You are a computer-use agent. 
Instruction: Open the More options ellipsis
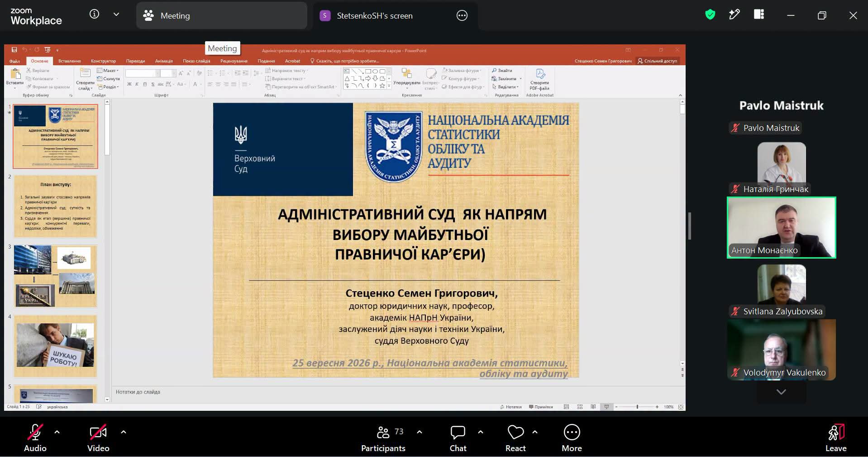point(572,438)
